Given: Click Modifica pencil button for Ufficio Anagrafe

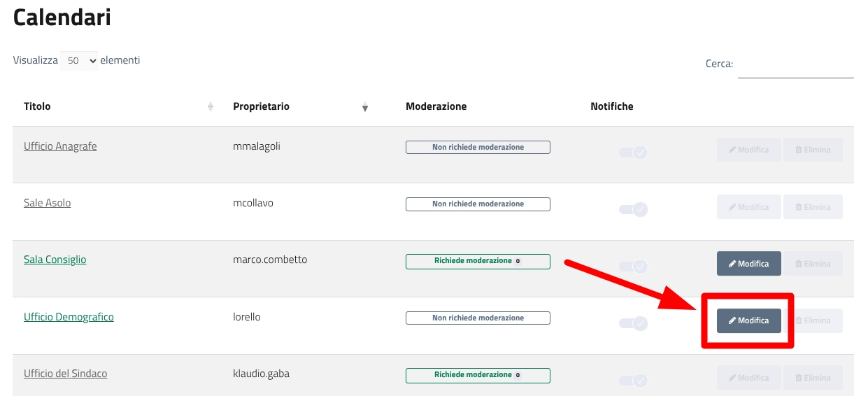Looking at the screenshot, I should point(748,150).
